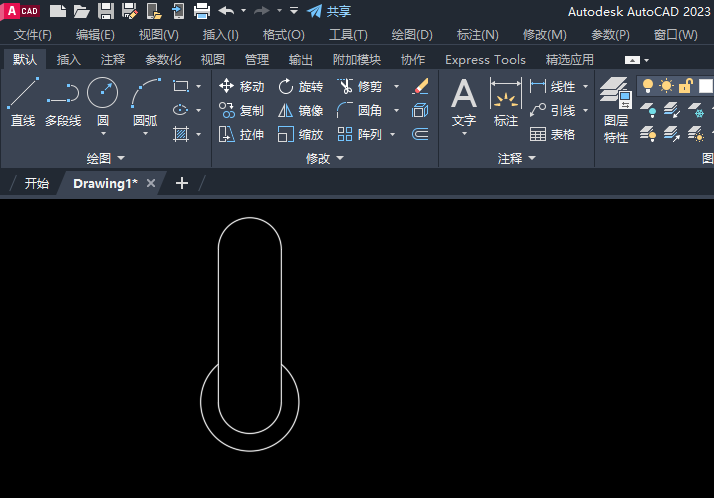Image resolution: width=714 pixels, height=498 pixels.
Task: Open the Linear (线性) dropdown arrow
Action: click(x=586, y=86)
